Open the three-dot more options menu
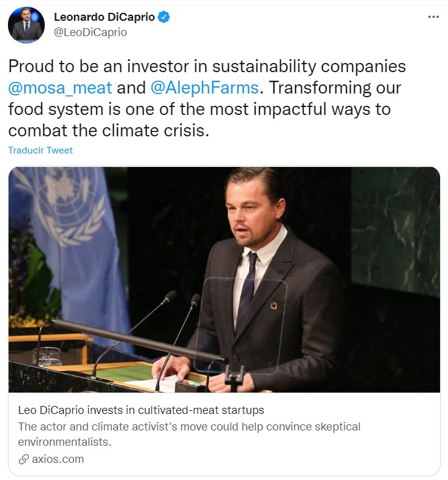 point(433,17)
